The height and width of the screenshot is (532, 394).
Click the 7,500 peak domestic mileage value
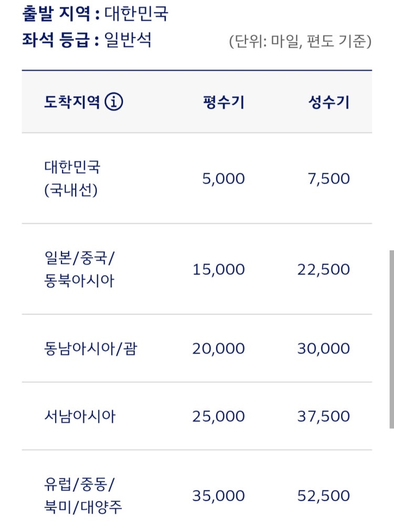[x=328, y=179]
